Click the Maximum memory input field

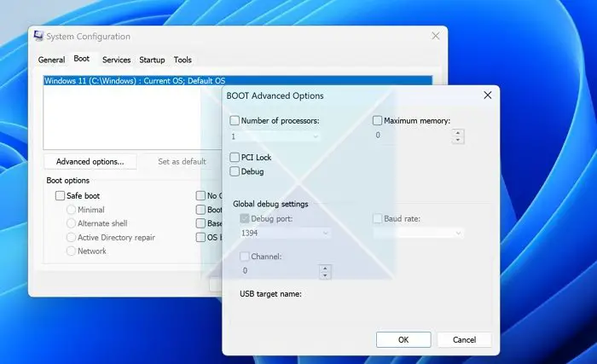click(412, 136)
